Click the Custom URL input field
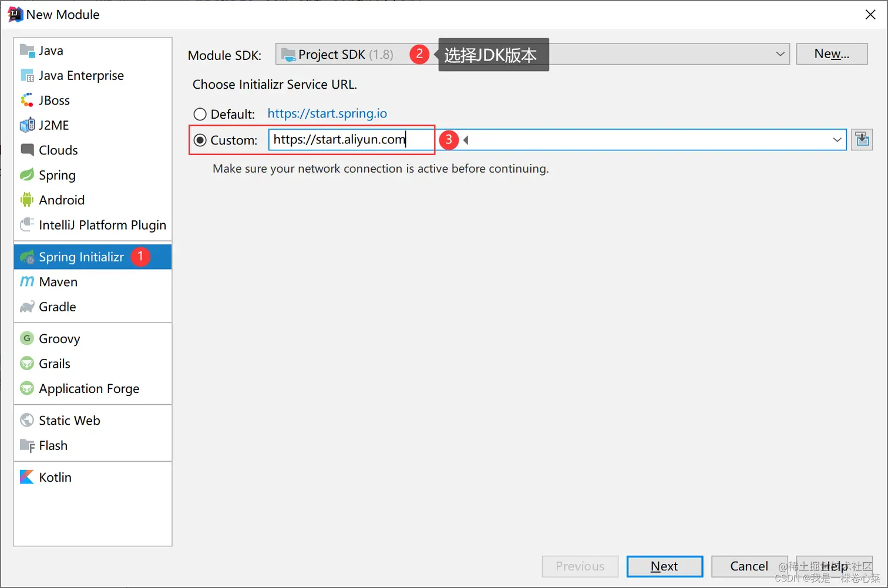 click(x=557, y=140)
